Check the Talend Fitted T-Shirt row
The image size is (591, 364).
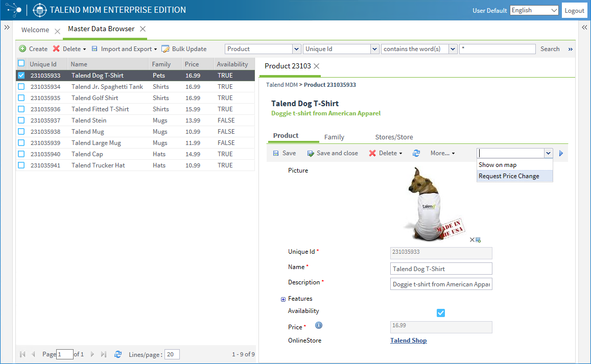click(x=21, y=109)
